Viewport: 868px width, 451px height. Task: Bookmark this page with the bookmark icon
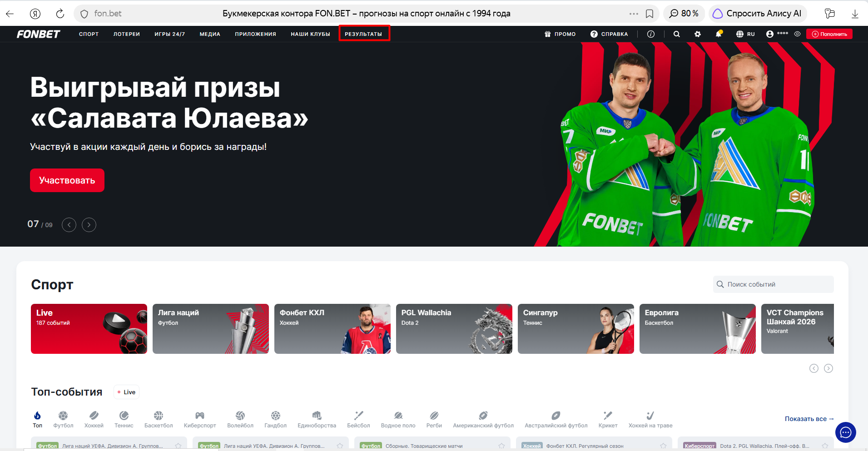(650, 14)
